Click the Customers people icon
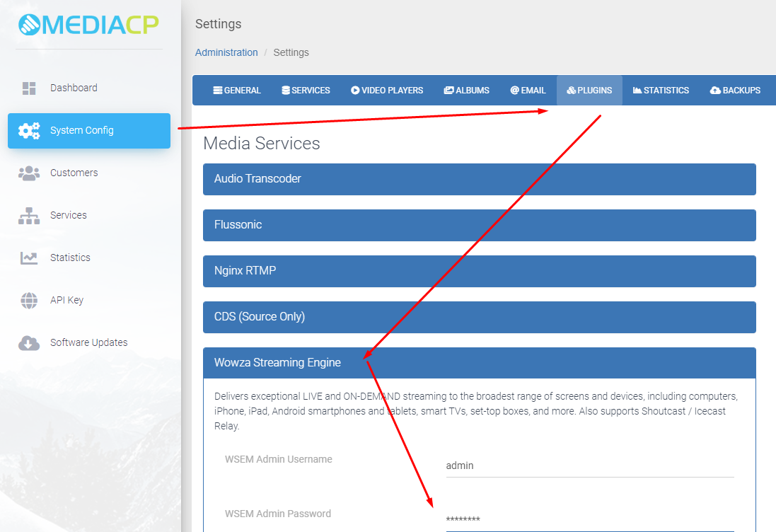The image size is (776, 532). pyautogui.click(x=29, y=173)
